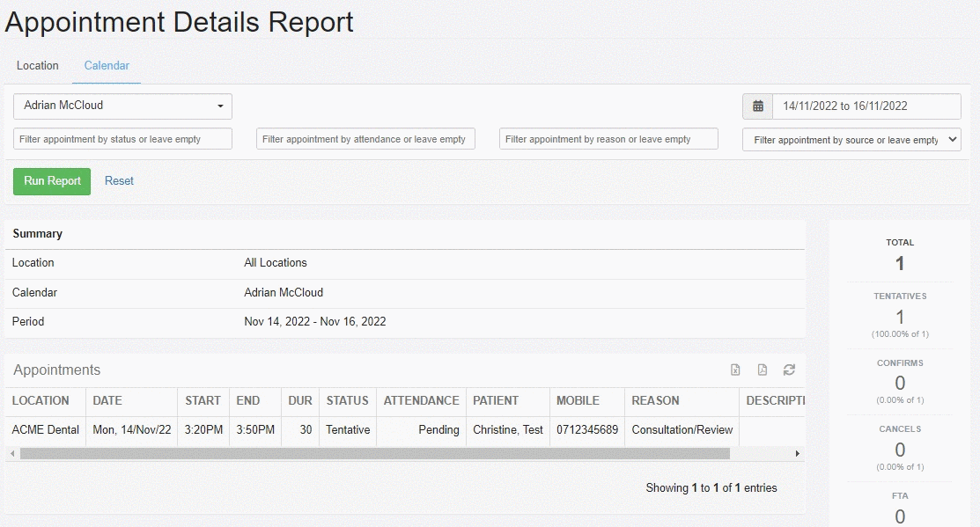
Task: Click the CONFIRMS count value
Action: tap(900, 383)
